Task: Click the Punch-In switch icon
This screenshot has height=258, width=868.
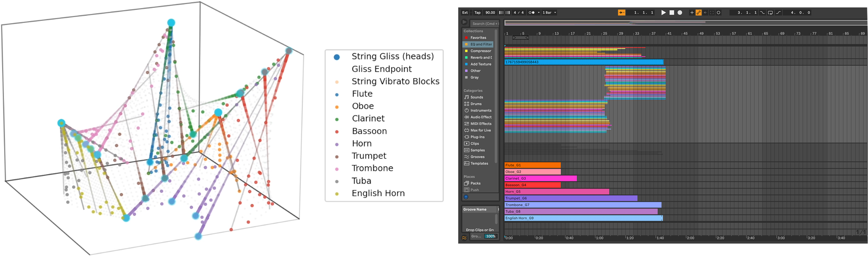Action: (762, 12)
